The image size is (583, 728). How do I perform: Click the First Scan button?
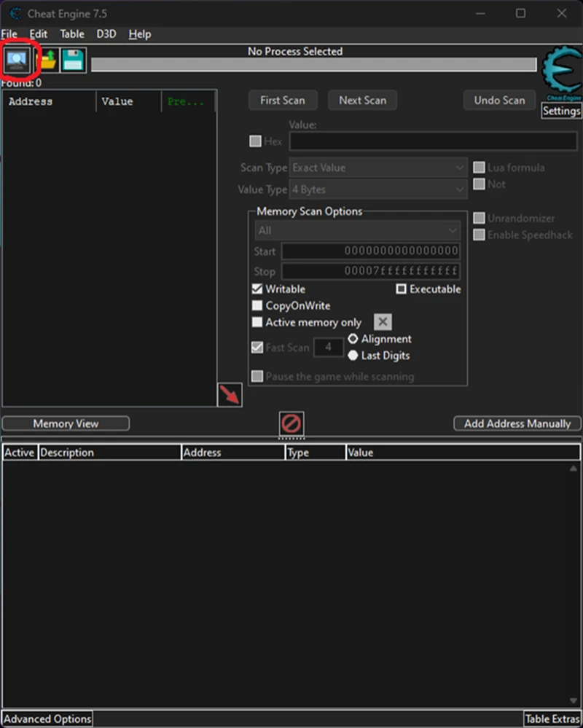(x=283, y=101)
